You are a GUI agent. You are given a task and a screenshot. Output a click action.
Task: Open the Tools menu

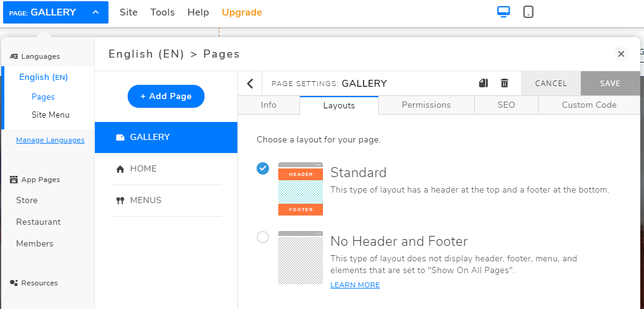coord(162,12)
